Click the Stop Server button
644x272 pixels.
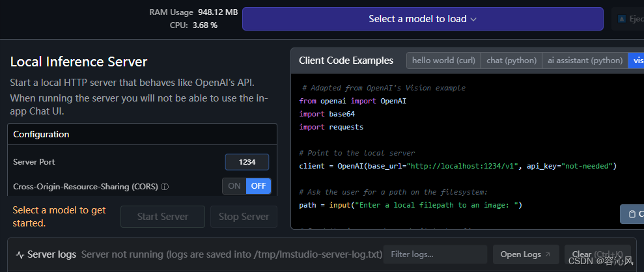coord(244,217)
